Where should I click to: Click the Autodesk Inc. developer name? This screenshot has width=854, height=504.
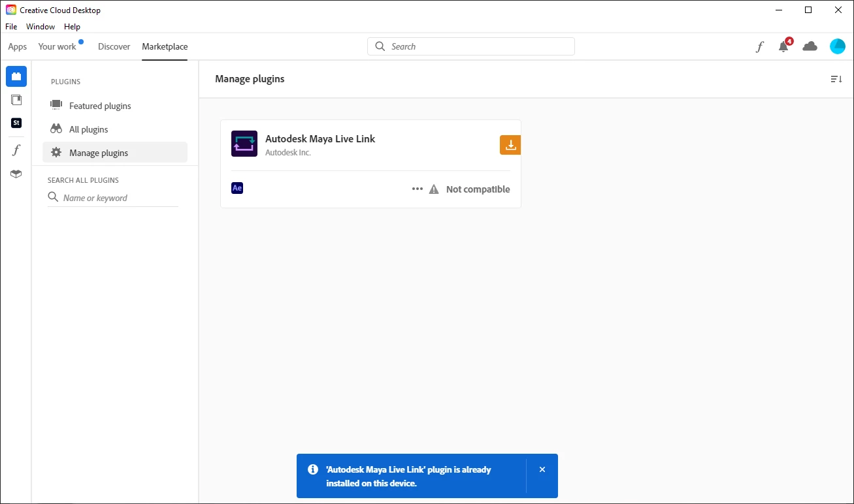(288, 153)
